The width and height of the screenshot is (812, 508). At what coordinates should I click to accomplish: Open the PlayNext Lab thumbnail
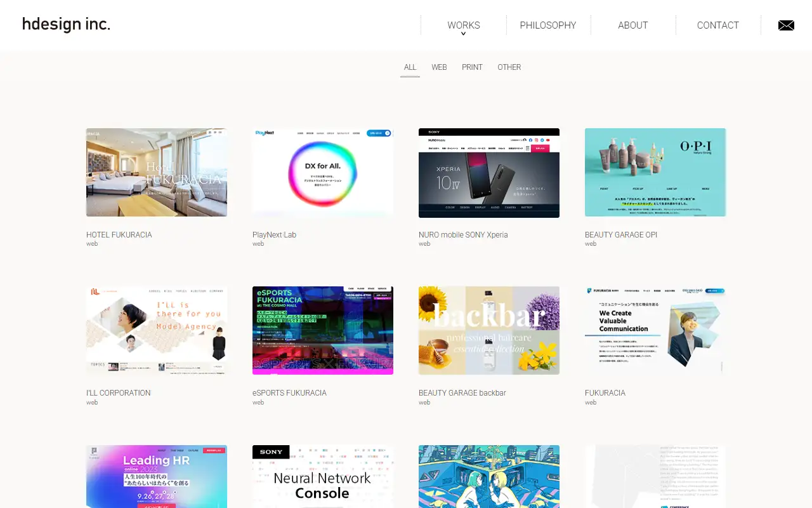pyautogui.click(x=323, y=173)
